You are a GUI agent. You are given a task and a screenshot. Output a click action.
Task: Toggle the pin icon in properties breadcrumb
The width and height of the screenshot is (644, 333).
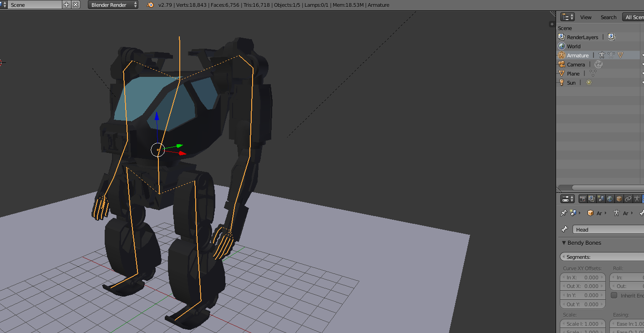(x=563, y=213)
